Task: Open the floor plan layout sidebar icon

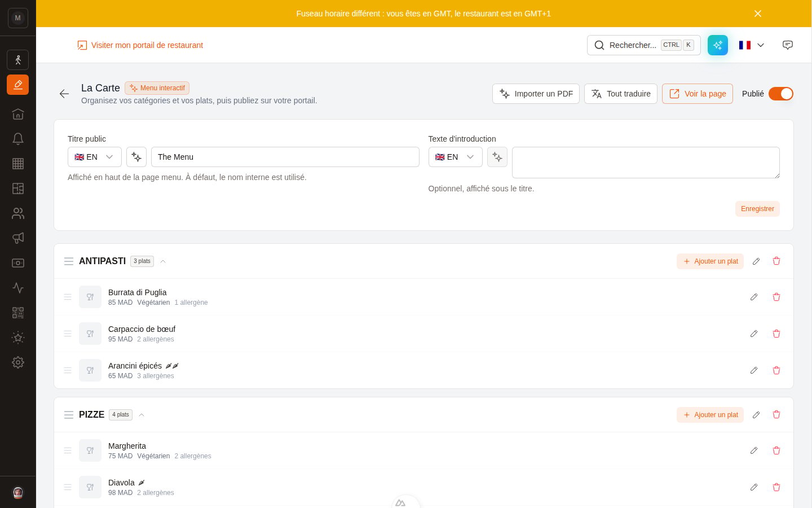Action: coord(18,189)
